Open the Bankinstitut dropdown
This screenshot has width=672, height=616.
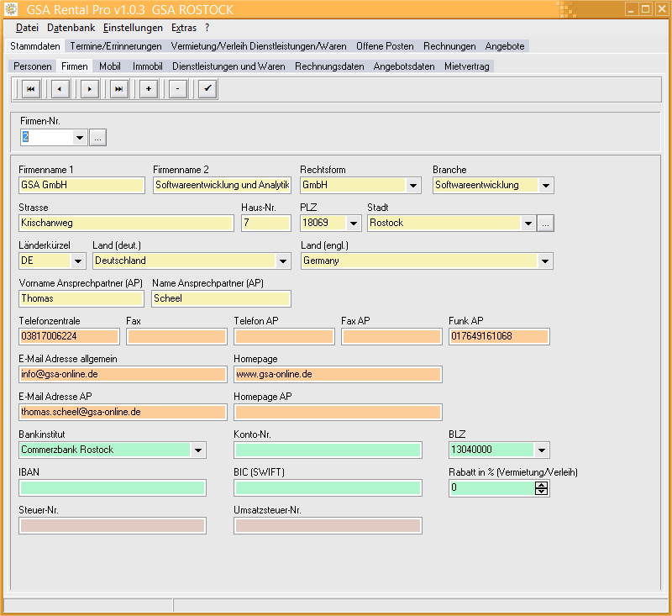[x=198, y=450]
